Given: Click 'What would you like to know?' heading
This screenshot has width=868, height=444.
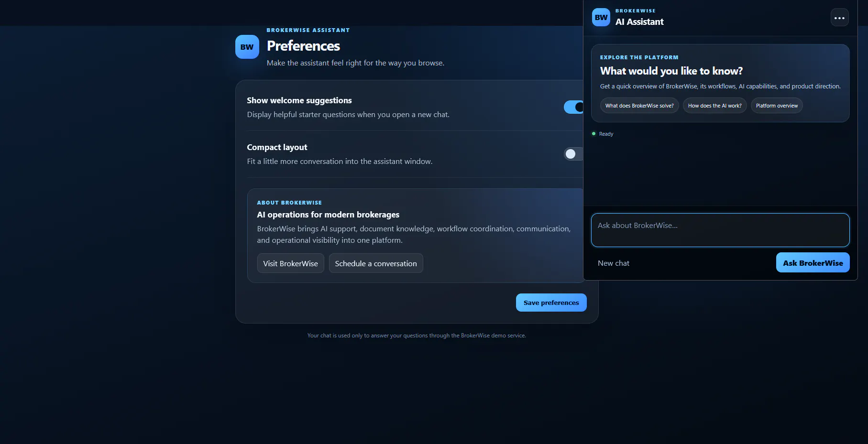Looking at the screenshot, I should pyautogui.click(x=671, y=71).
